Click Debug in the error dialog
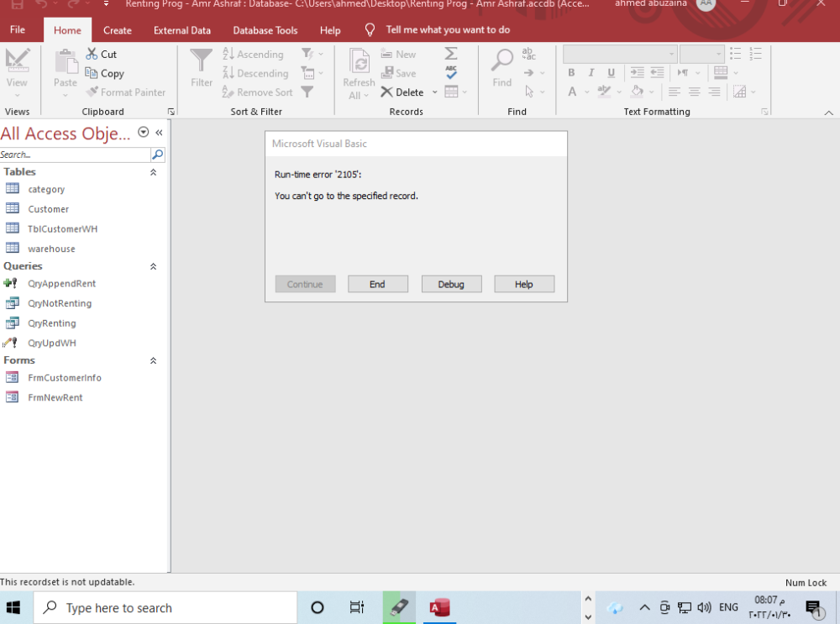 point(451,284)
